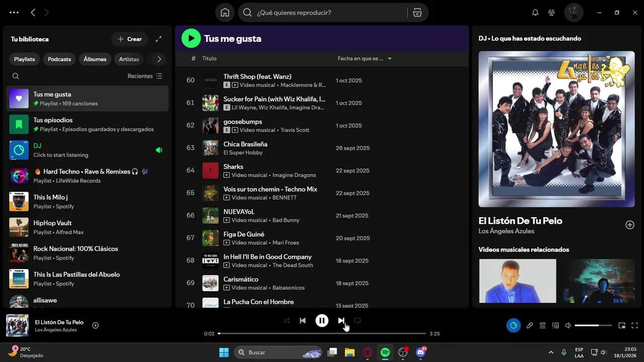
Task: Open File Explorer from the taskbar
Action: [350, 352]
